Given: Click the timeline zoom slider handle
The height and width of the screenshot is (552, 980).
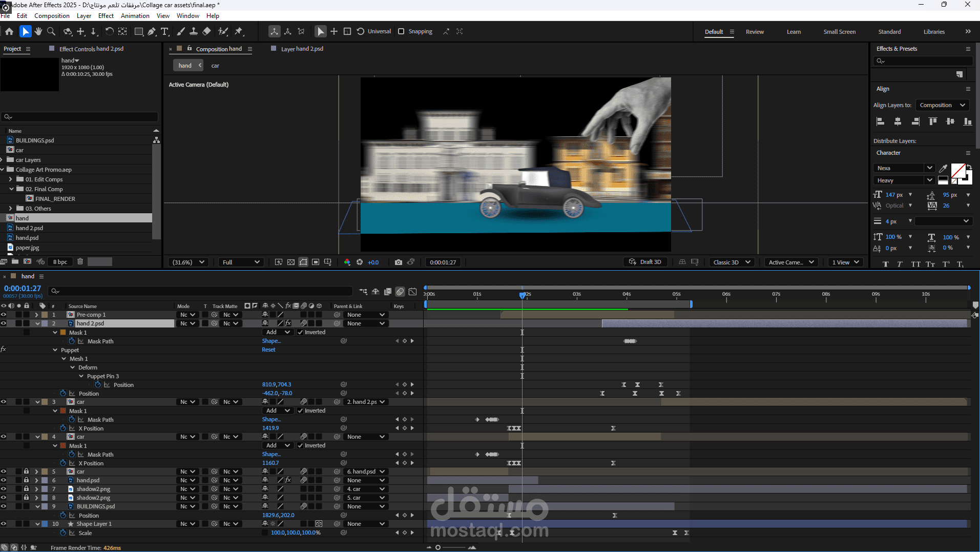Looking at the screenshot, I should 438,547.
